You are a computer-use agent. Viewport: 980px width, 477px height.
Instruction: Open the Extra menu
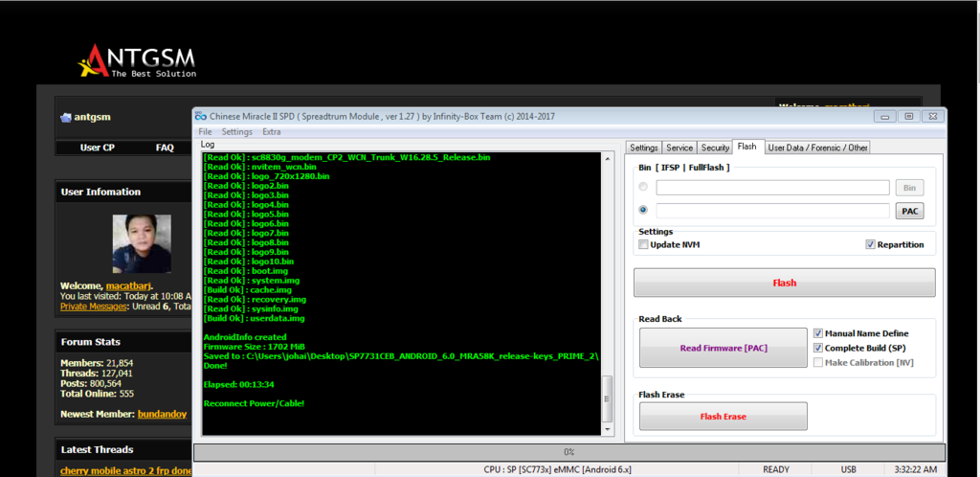(x=271, y=132)
